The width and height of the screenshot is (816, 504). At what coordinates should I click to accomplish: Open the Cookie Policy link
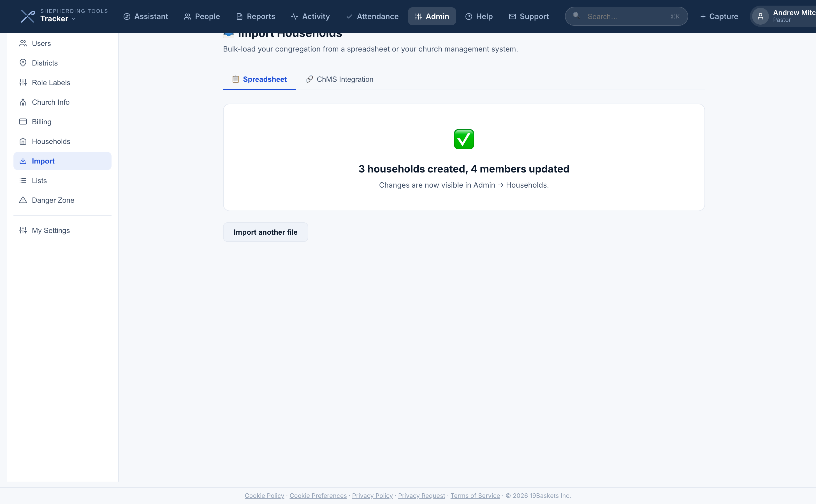click(264, 496)
